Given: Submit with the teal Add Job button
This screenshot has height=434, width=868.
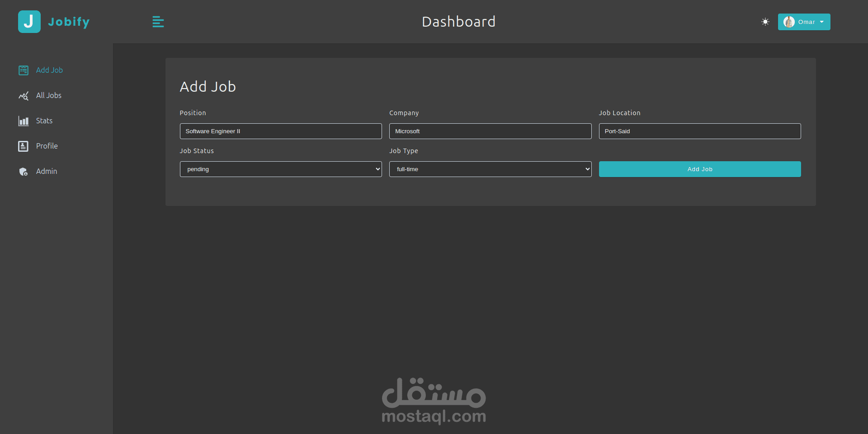Looking at the screenshot, I should point(700,169).
